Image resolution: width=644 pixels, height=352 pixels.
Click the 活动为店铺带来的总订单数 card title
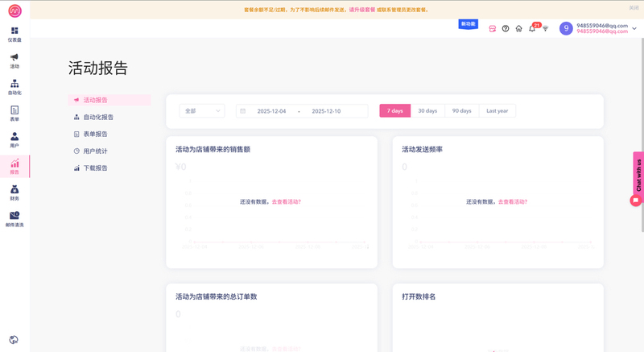(216, 296)
